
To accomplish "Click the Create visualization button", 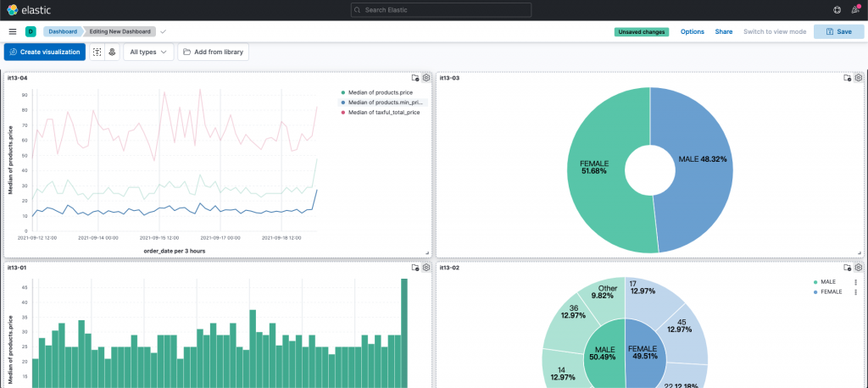I will (x=45, y=52).
